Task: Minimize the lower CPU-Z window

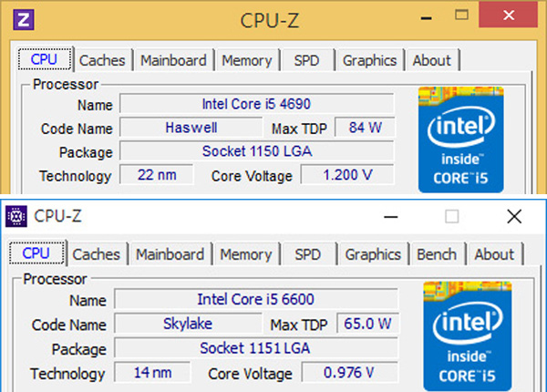Action: point(391,217)
